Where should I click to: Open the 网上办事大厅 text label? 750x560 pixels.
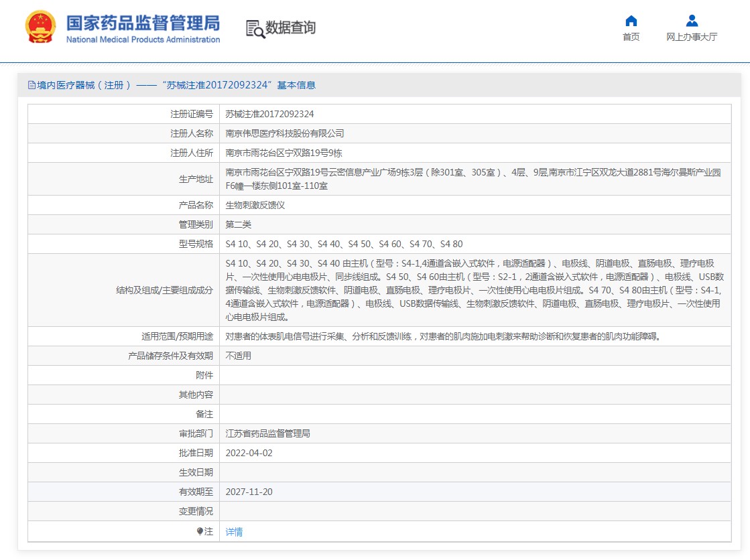692,37
